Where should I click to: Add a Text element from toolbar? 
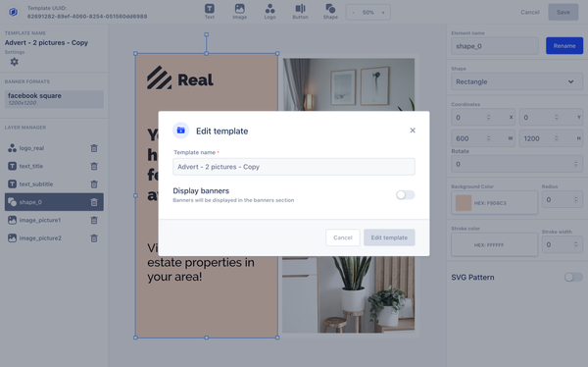click(210, 12)
